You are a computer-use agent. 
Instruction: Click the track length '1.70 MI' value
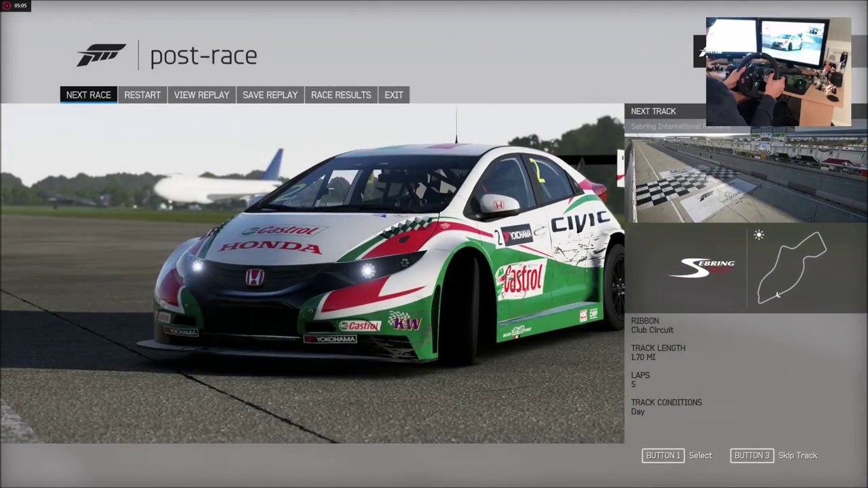click(x=643, y=357)
